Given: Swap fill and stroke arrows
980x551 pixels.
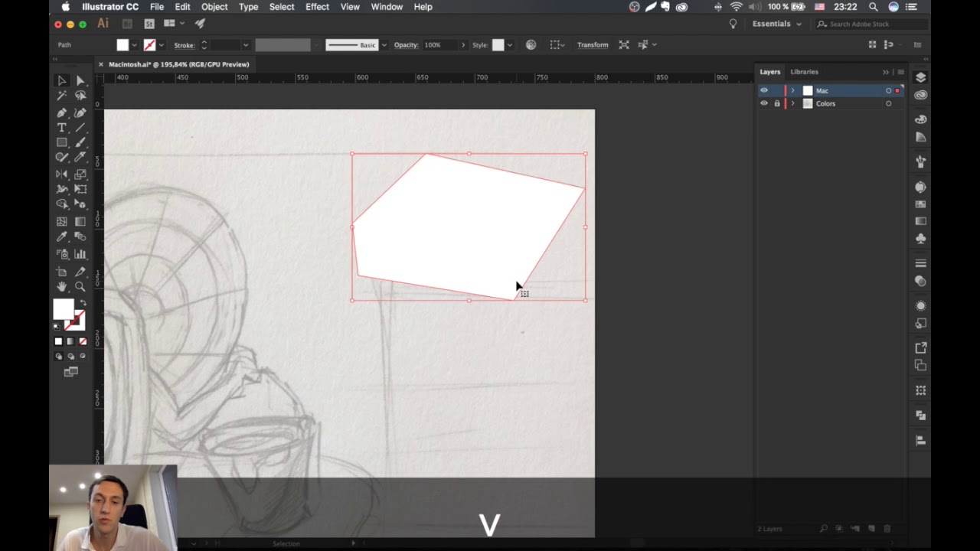Looking at the screenshot, I should [83, 303].
